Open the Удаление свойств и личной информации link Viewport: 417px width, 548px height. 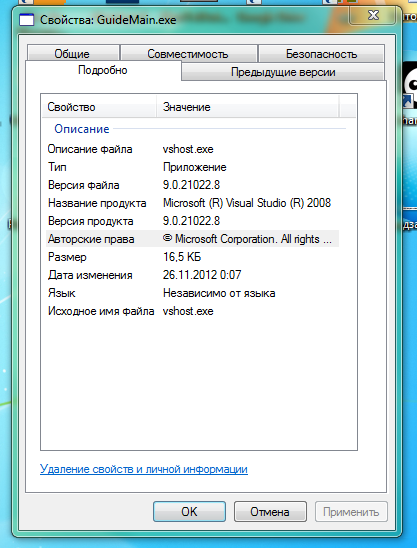point(144,469)
